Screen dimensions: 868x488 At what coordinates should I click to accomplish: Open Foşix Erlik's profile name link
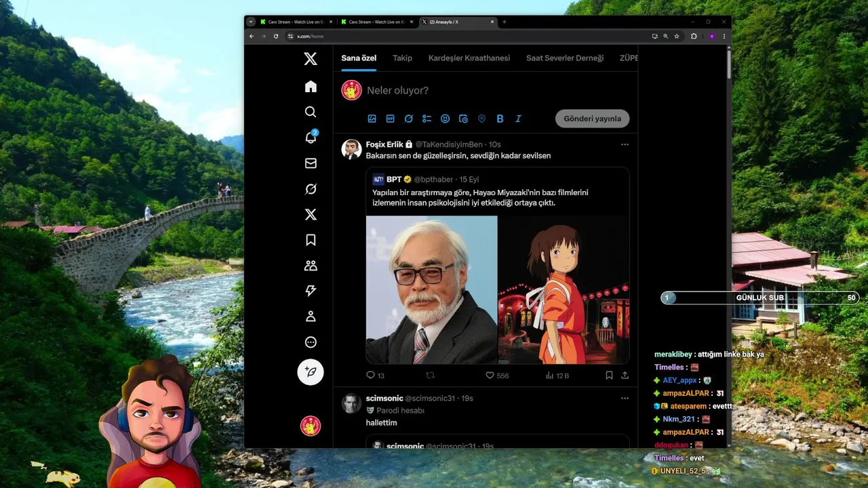click(x=384, y=144)
